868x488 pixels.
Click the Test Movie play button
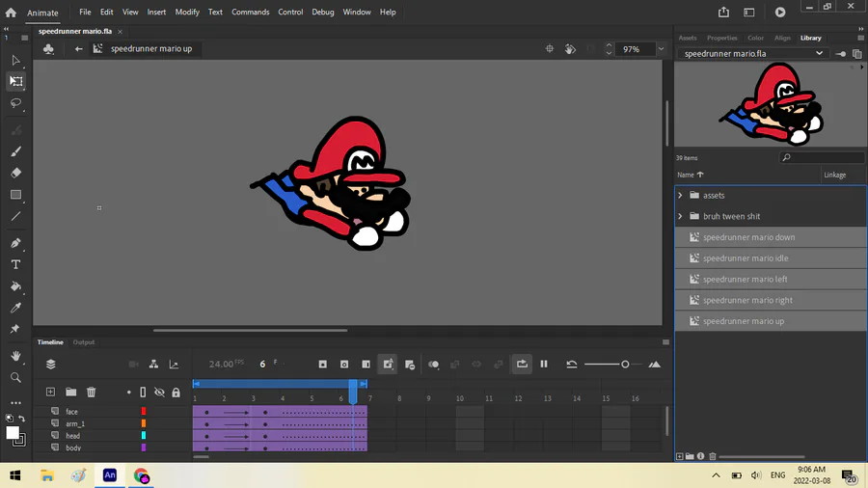click(780, 13)
